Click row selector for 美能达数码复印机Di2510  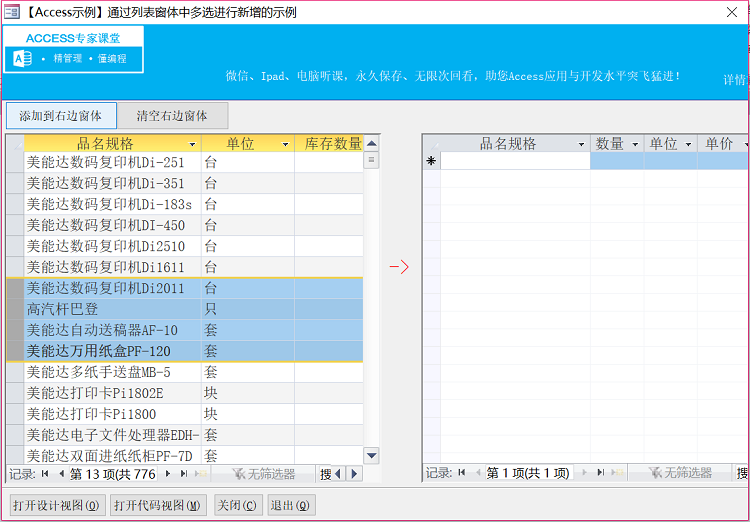pos(15,246)
